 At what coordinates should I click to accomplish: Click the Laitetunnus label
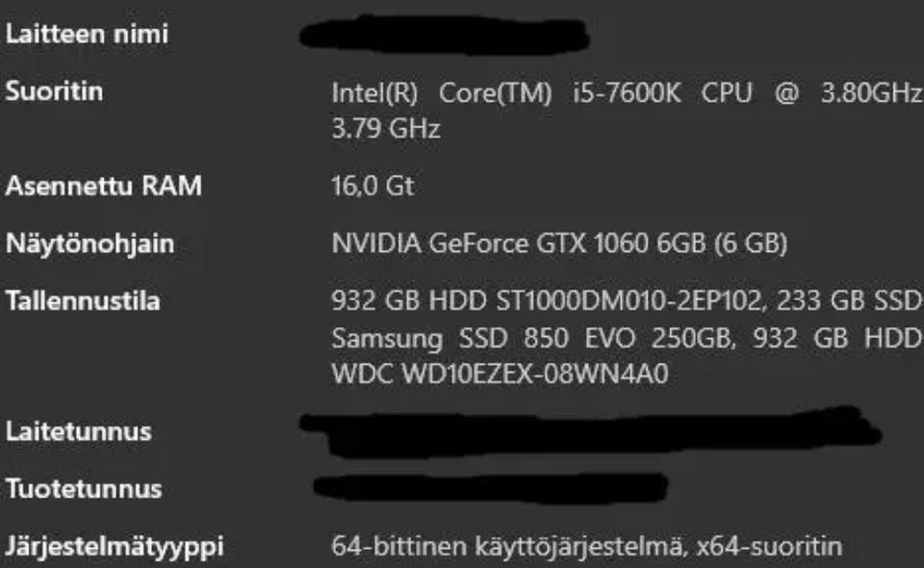[x=79, y=431]
